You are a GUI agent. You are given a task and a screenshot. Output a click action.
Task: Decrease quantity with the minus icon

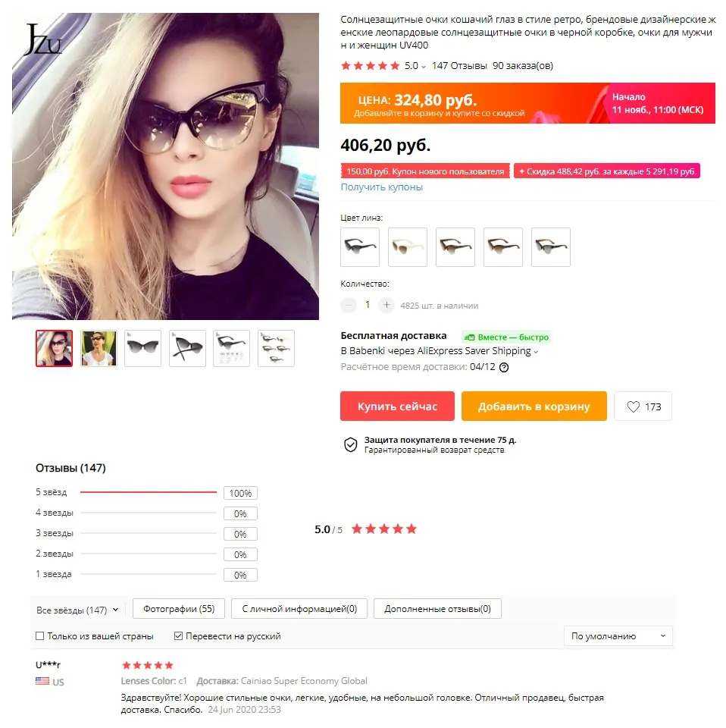(349, 305)
